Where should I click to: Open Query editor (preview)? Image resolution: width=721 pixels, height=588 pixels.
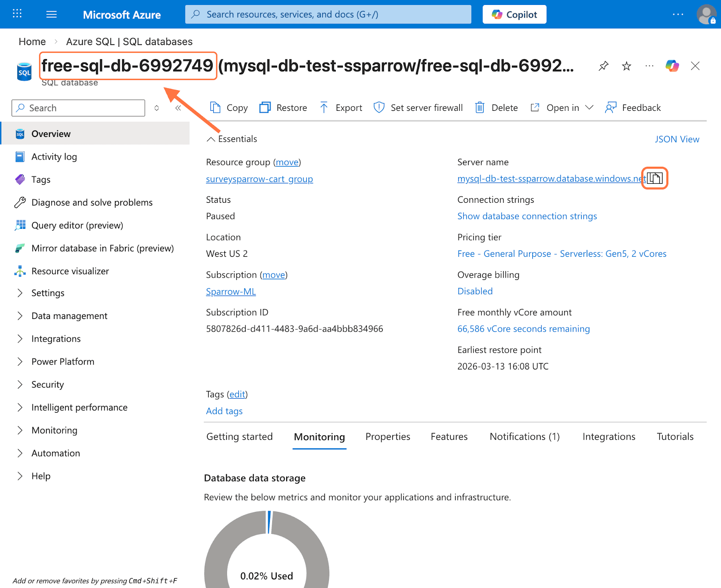(77, 225)
